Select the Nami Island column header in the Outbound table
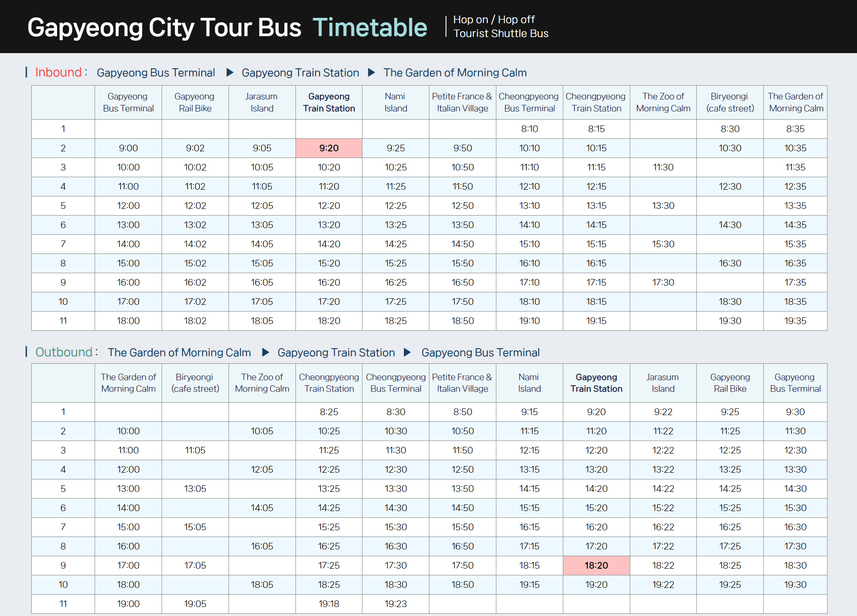Screen dimensions: 857x616 [529, 383]
